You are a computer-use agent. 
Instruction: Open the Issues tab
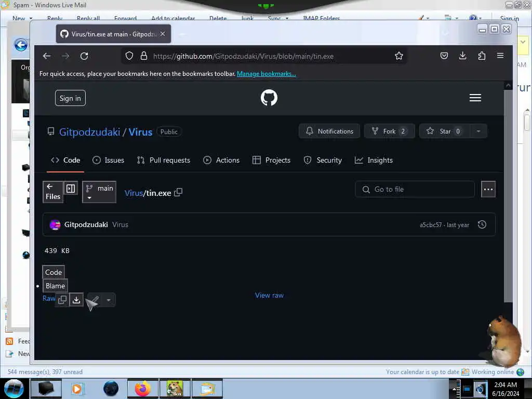[108, 160]
